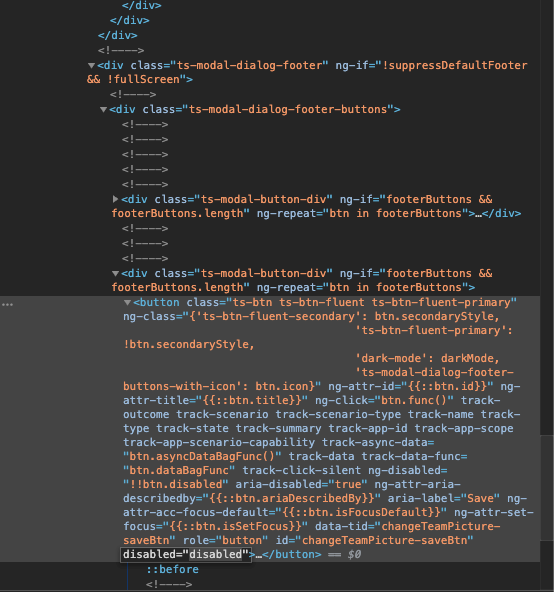Open the three-dot actions menu for selected node
This screenshot has width=554, height=592.
(8, 304)
